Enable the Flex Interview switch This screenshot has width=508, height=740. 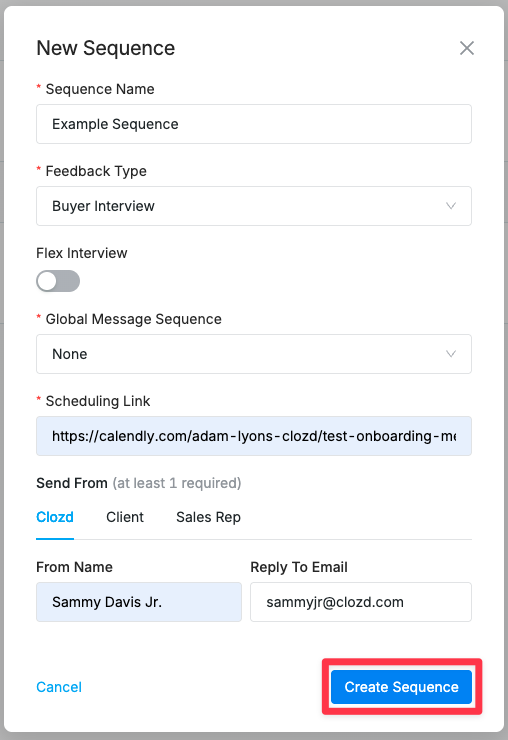58,281
